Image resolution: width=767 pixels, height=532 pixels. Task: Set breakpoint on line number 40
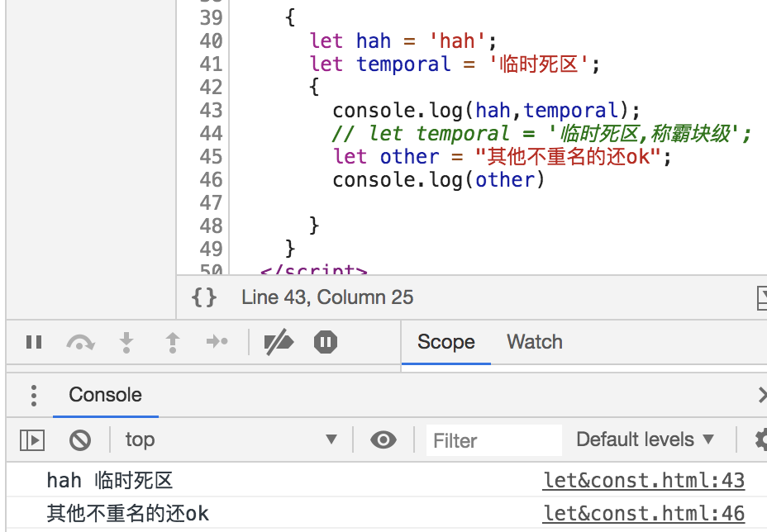click(x=211, y=41)
